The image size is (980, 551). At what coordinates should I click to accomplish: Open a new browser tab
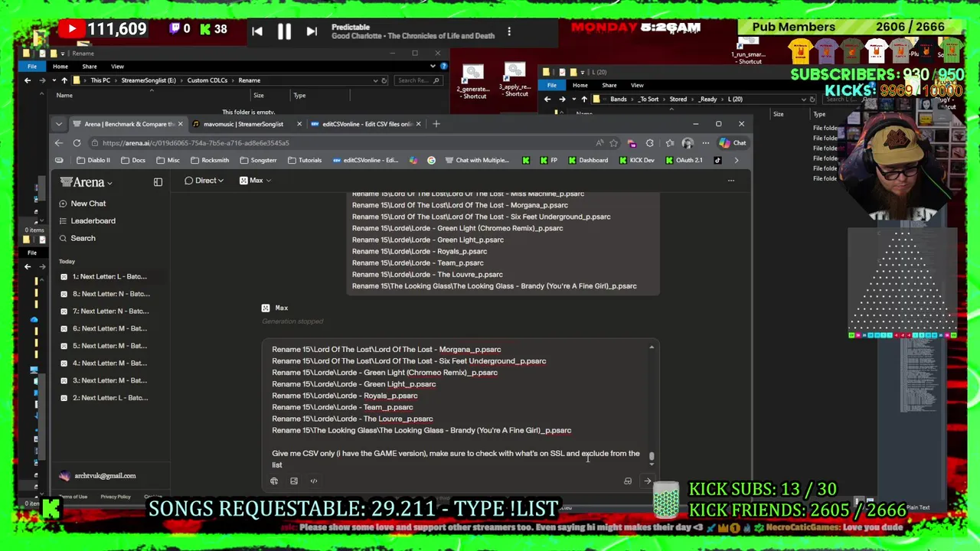[436, 124]
